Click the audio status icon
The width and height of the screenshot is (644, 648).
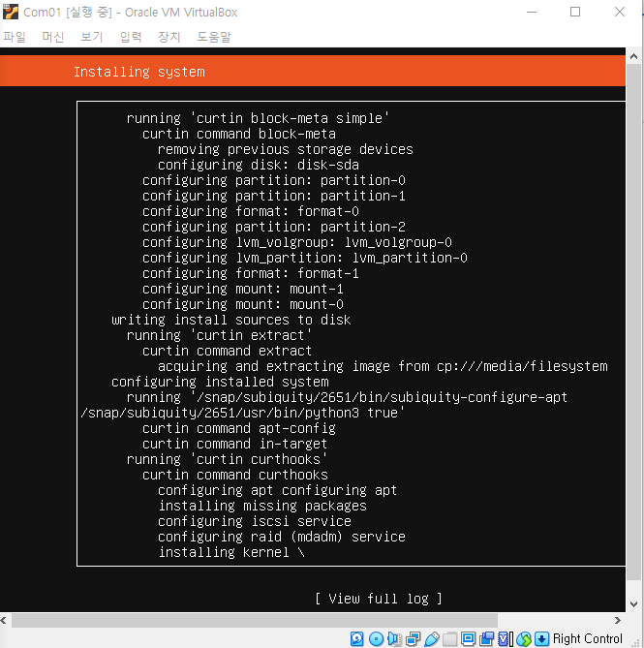[394, 639]
